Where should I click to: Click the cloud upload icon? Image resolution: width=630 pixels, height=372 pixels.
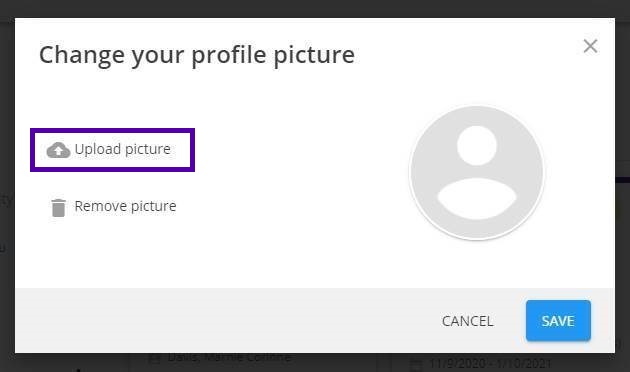[58, 150]
